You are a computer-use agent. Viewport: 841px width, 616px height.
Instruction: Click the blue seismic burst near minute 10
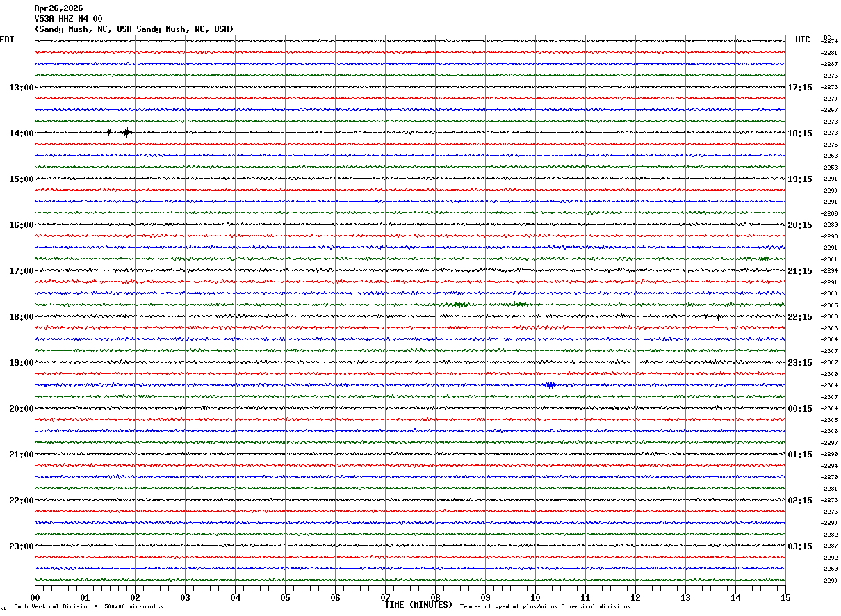tap(551, 384)
